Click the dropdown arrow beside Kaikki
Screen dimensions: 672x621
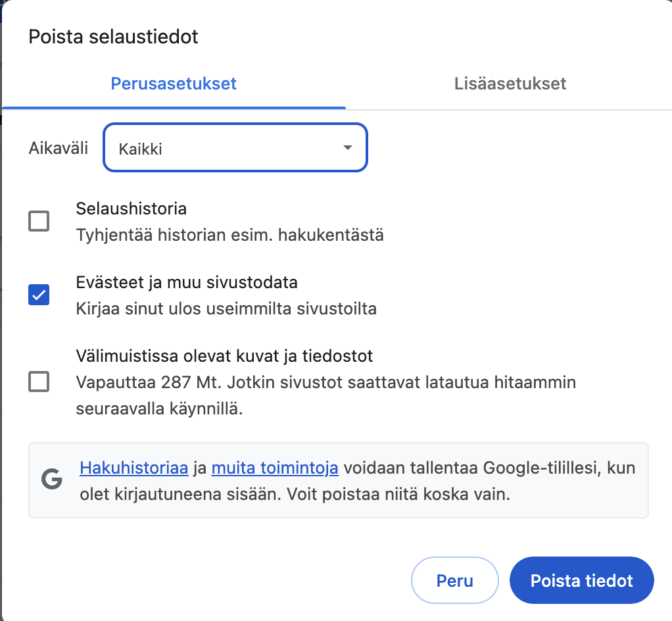click(x=348, y=147)
